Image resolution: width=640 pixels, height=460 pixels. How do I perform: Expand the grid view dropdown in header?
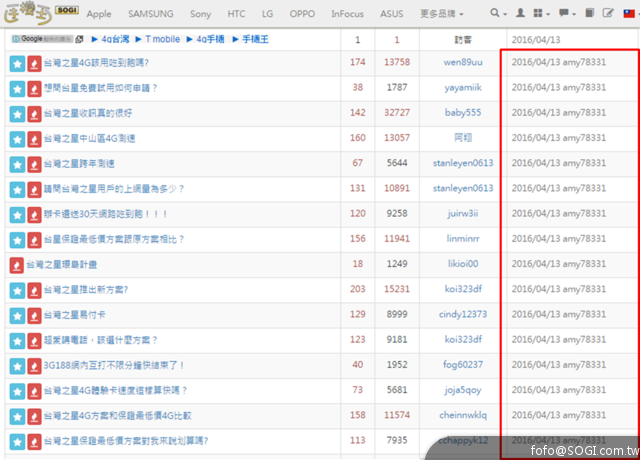tap(543, 14)
